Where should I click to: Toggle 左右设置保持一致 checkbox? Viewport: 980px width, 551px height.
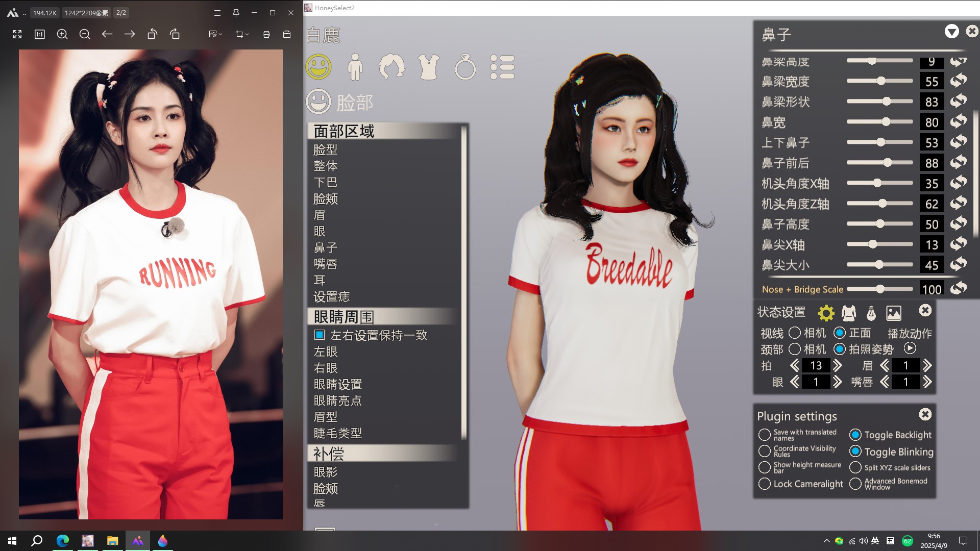tap(320, 335)
